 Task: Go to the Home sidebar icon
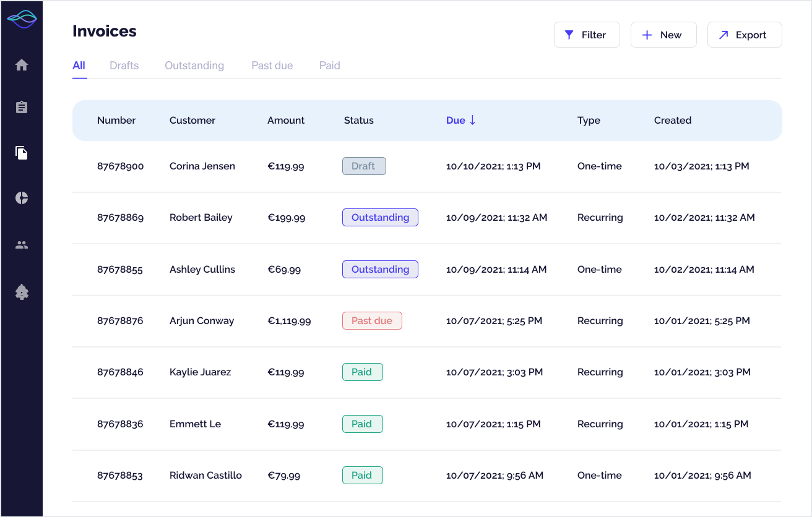tap(22, 65)
